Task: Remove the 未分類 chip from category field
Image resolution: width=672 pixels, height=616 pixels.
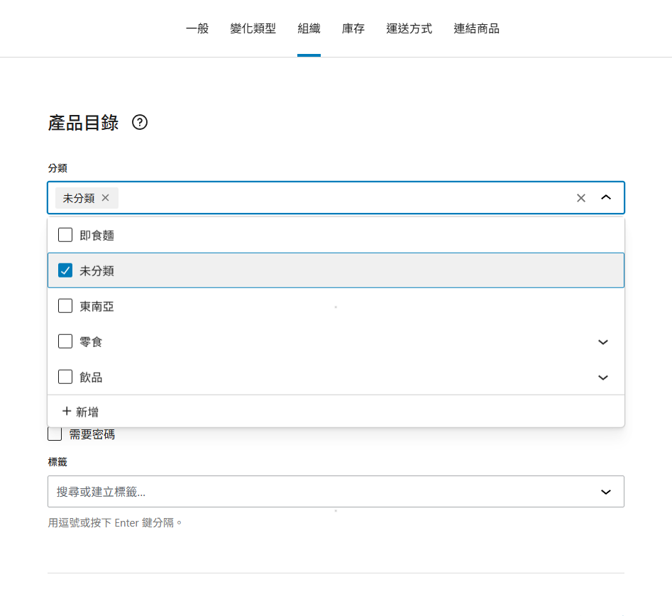Action: click(106, 198)
